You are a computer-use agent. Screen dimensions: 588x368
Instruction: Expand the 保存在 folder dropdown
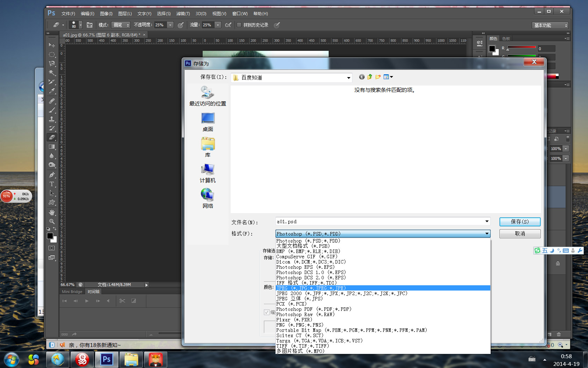[x=349, y=78]
